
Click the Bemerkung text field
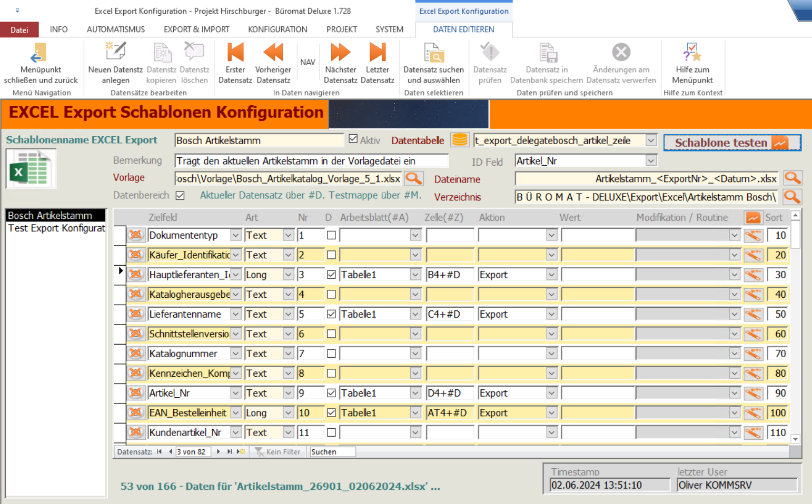pos(311,161)
